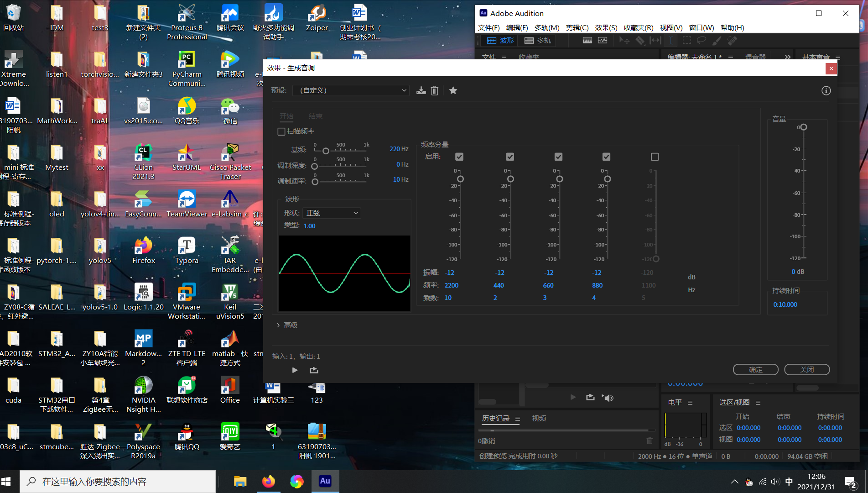Screen dimensions: 868x493
Task: Click the loop export icon in the Audition window
Action: (x=590, y=397)
